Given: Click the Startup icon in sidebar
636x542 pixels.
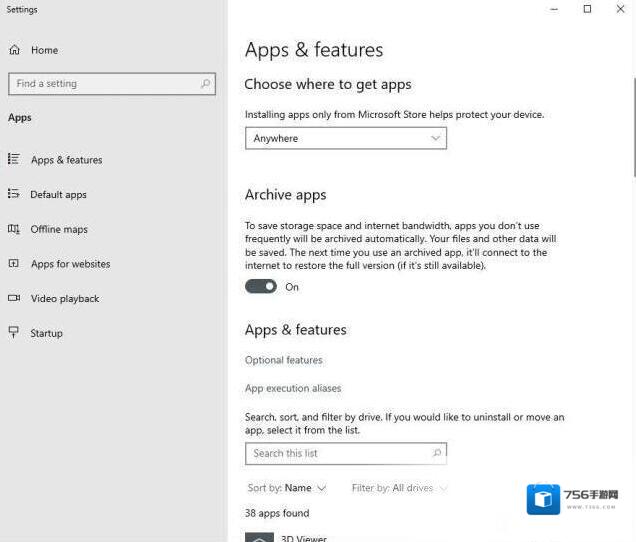Looking at the screenshot, I should point(14,333).
